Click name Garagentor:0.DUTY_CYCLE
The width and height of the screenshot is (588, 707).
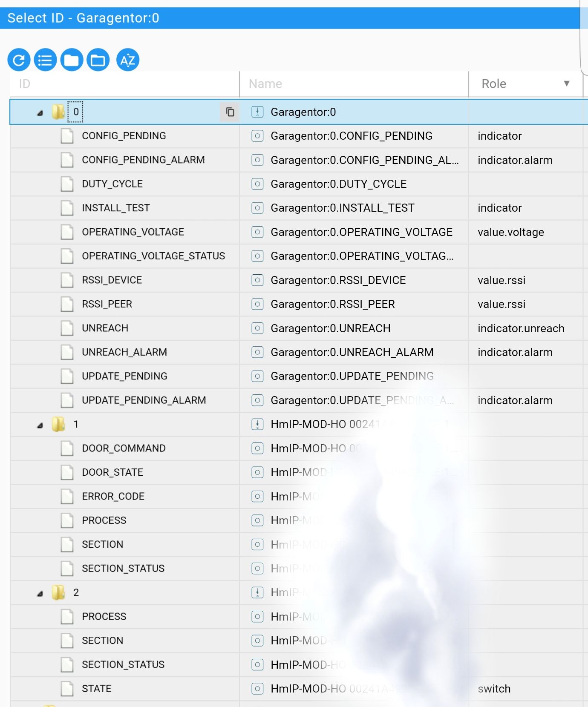click(x=339, y=184)
